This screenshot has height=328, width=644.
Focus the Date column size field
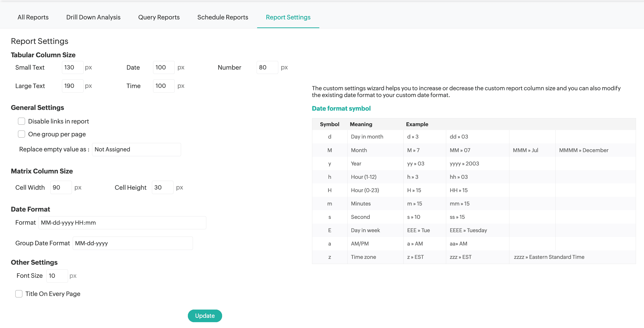(164, 67)
